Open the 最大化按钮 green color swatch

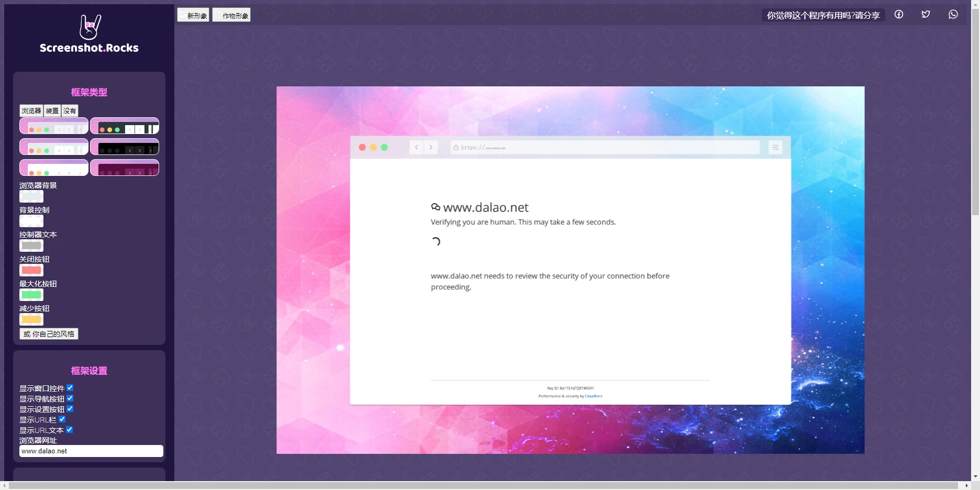coord(31,295)
